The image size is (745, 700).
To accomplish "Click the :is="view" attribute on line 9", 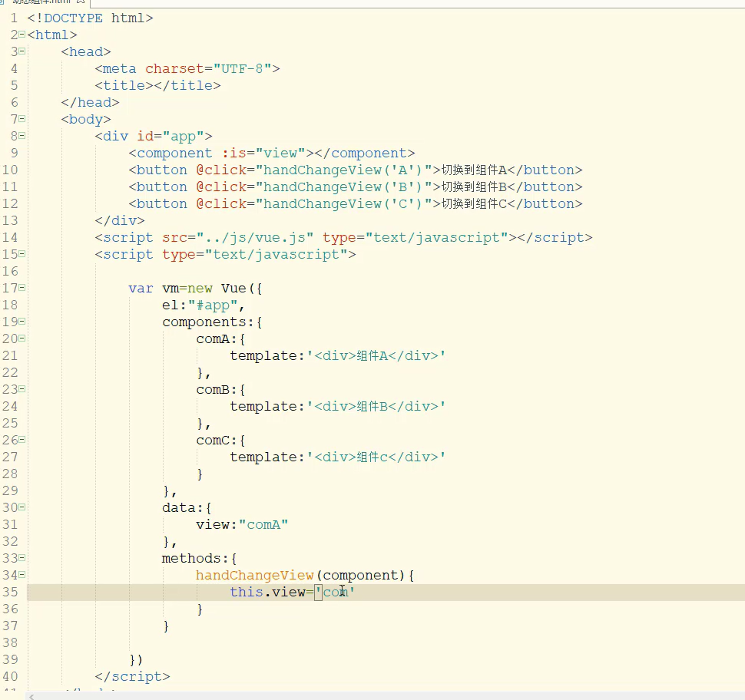I will tap(263, 153).
